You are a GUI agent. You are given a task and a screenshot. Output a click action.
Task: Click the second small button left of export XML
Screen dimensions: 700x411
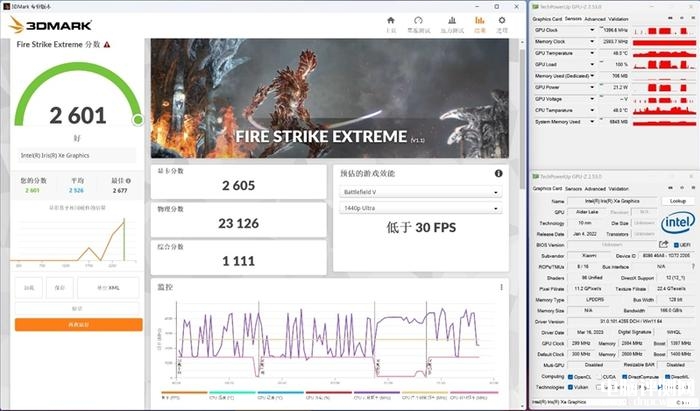(60, 288)
